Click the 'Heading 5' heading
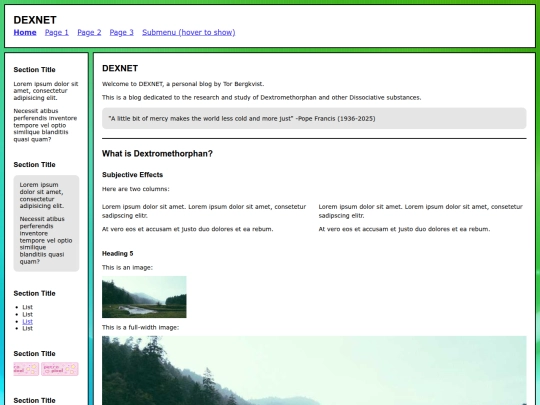The height and width of the screenshot is (405, 540). click(x=117, y=253)
